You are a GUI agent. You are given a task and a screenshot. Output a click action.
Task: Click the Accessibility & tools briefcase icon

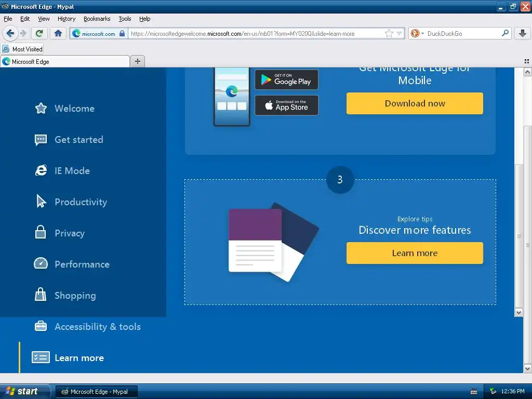[x=41, y=326]
